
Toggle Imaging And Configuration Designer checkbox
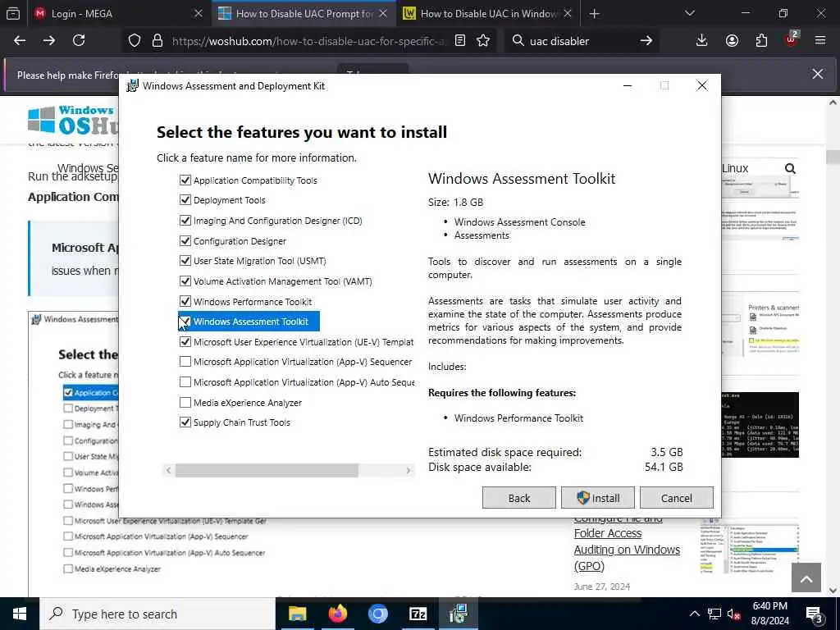[x=185, y=220]
